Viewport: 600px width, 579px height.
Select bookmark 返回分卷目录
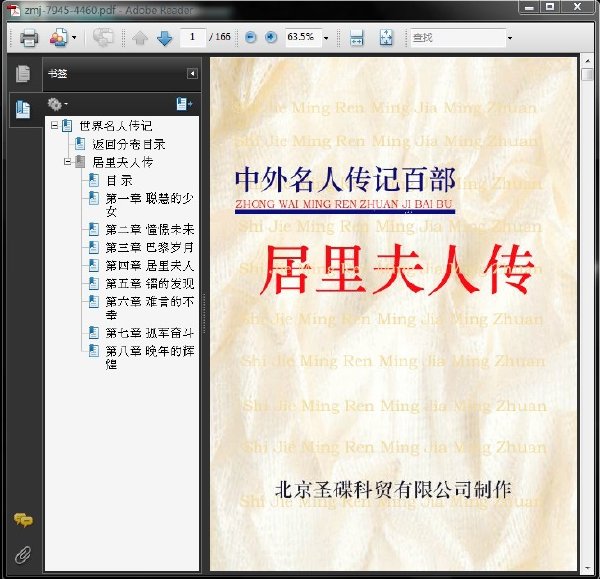[129, 144]
